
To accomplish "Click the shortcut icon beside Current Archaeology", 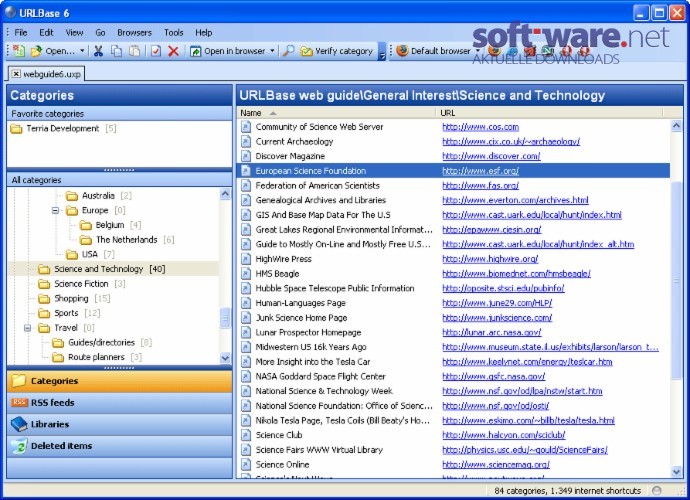I will pyautogui.click(x=246, y=142).
